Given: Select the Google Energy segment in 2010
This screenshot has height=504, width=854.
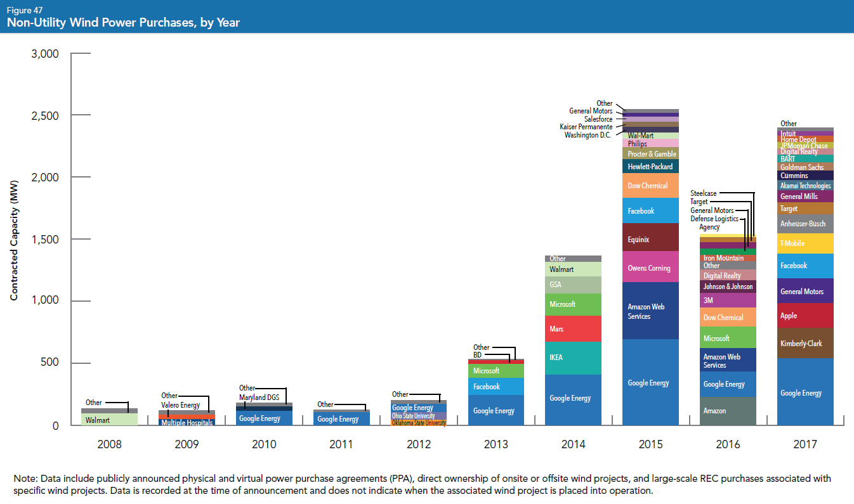Looking at the screenshot, I should pos(264,418).
